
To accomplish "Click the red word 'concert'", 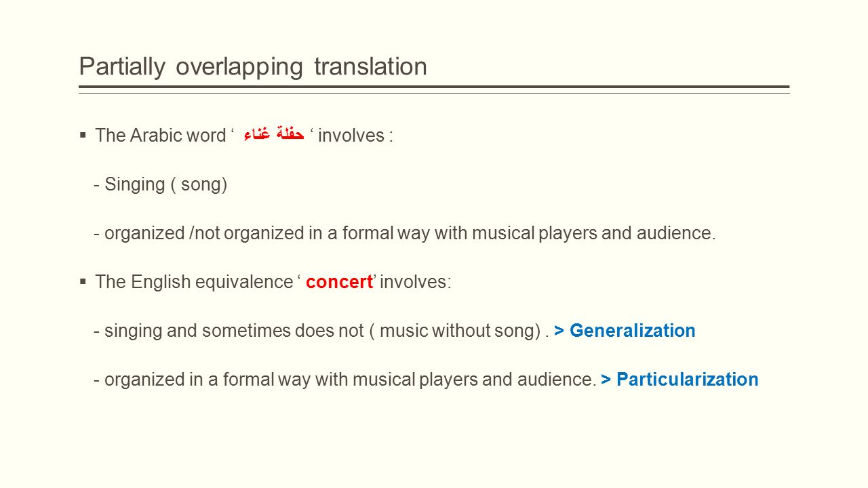I will pyautogui.click(x=339, y=282).
